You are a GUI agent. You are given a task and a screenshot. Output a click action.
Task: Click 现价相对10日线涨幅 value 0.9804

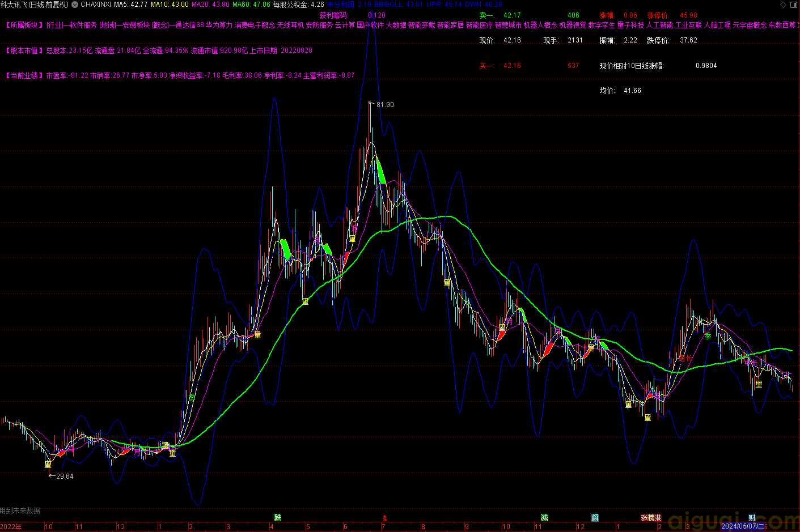[x=706, y=66]
